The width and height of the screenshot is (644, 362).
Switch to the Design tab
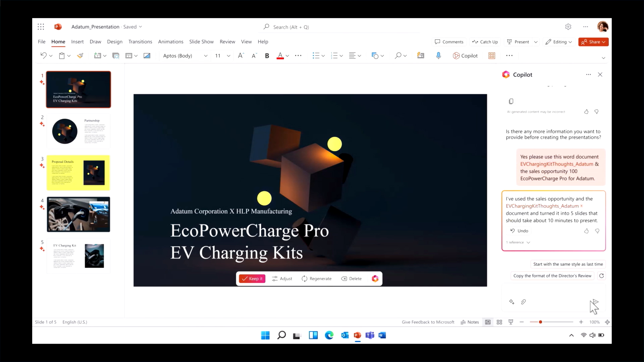[115, 42]
